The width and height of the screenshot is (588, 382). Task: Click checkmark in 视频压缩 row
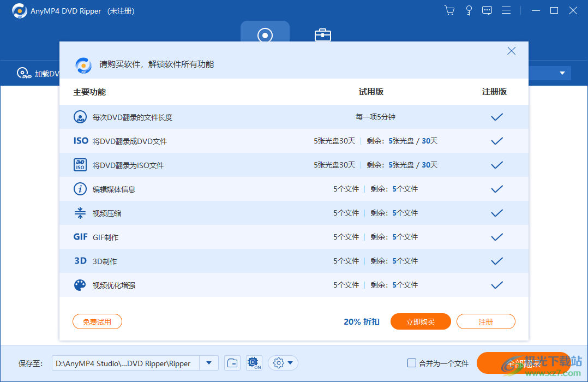[x=497, y=213]
